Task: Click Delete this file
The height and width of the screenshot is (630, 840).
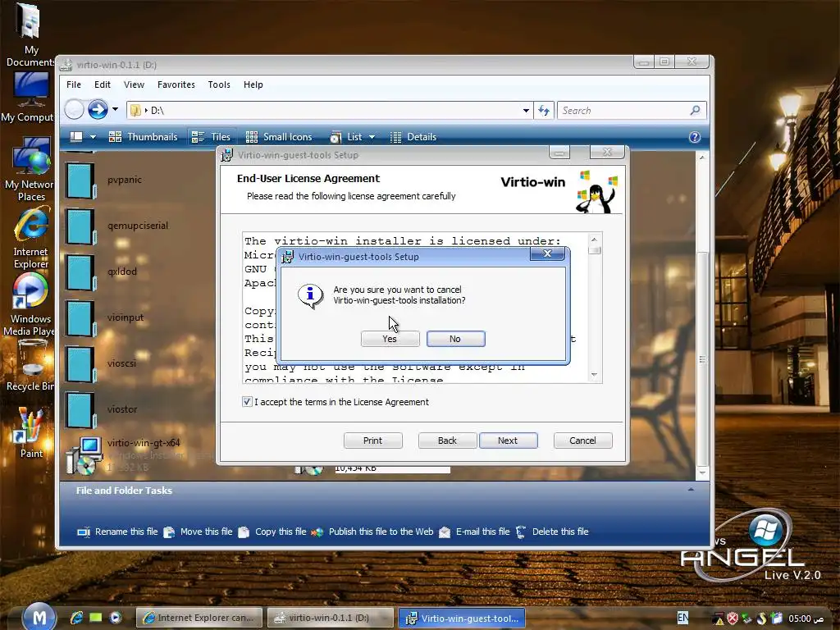Action: point(552,532)
